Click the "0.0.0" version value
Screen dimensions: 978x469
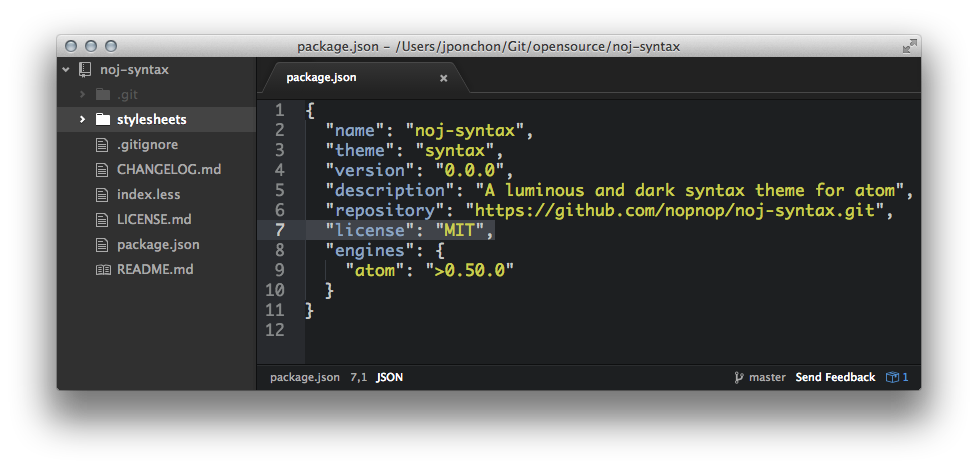pyautogui.click(x=470, y=170)
